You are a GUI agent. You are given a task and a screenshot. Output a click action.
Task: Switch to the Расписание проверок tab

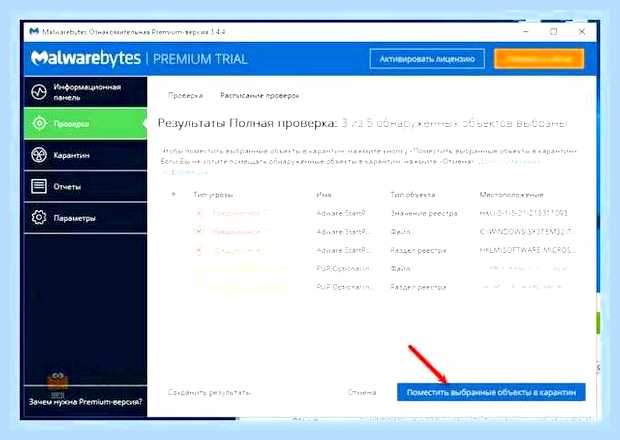pos(259,95)
